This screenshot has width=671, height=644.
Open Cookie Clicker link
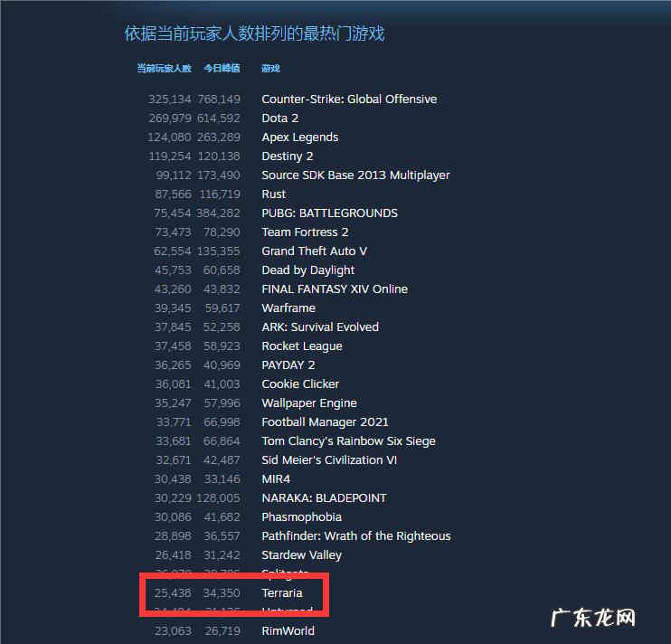(x=300, y=384)
